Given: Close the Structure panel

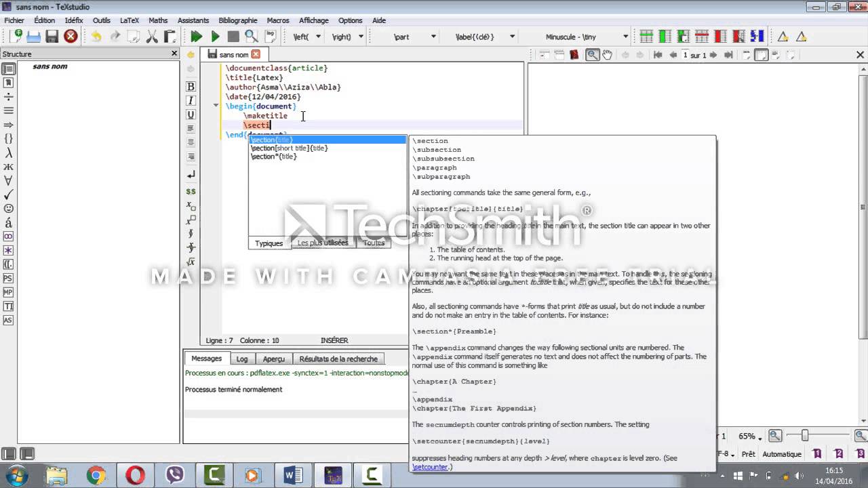Looking at the screenshot, I should click(x=174, y=54).
